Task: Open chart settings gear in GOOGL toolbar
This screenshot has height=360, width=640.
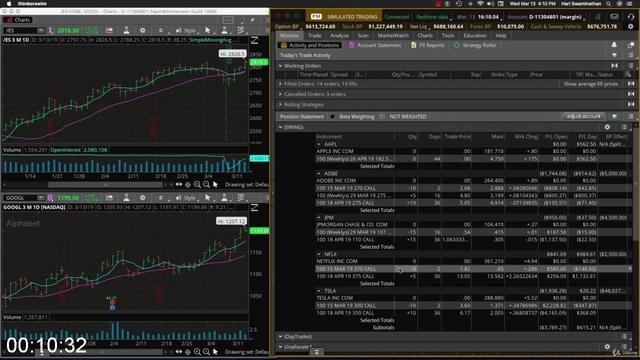Action: [x=142, y=198]
